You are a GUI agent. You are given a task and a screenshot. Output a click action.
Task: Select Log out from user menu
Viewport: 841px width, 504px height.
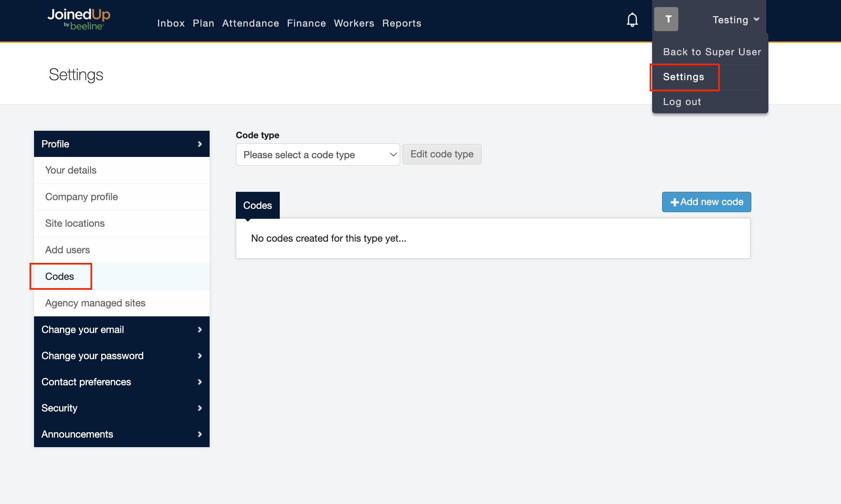click(x=682, y=102)
